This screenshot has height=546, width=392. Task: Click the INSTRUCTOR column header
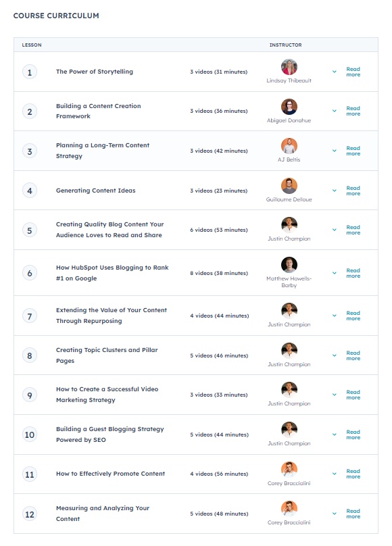point(286,44)
